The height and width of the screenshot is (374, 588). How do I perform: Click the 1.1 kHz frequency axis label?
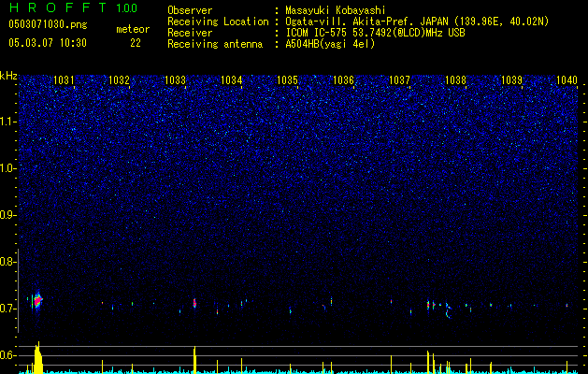click(x=7, y=122)
